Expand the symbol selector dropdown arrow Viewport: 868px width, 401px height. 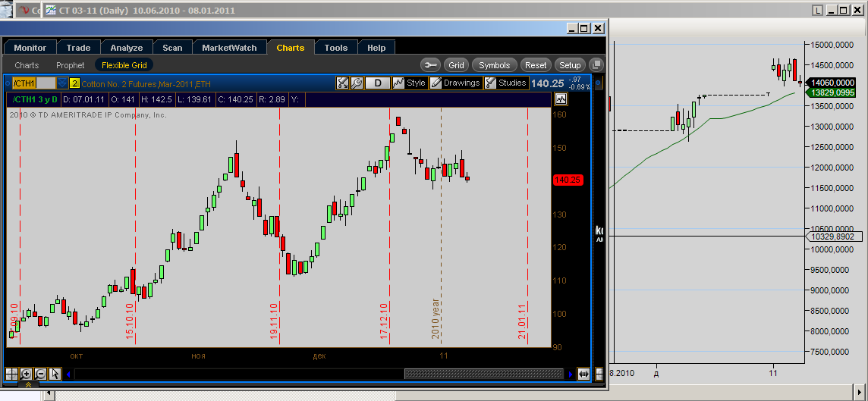click(62, 83)
